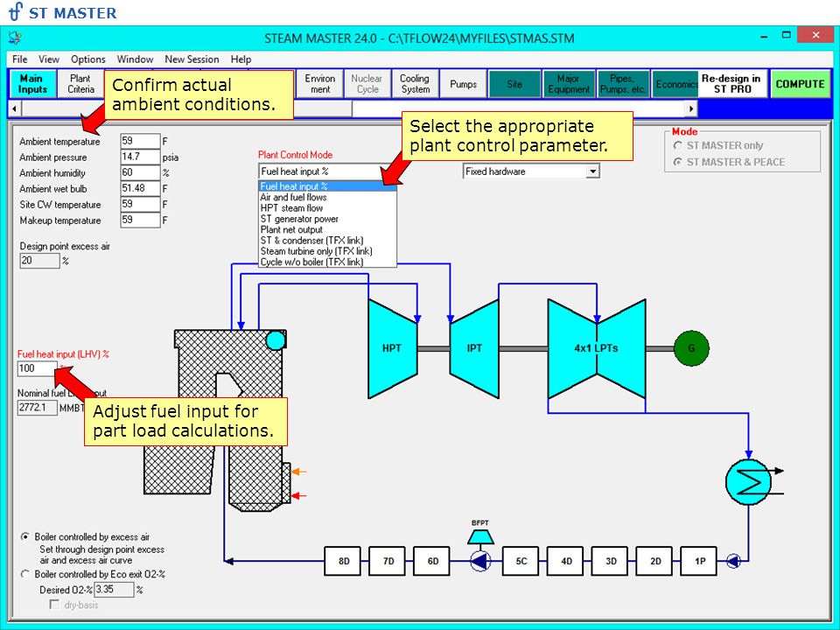Open the Major Equipment tab
Viewport: 840px width, 630px height.
click(569, 84)
